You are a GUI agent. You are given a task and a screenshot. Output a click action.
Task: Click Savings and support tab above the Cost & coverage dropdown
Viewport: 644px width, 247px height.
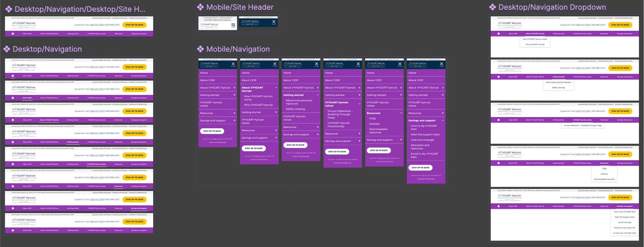coord(624,206)
